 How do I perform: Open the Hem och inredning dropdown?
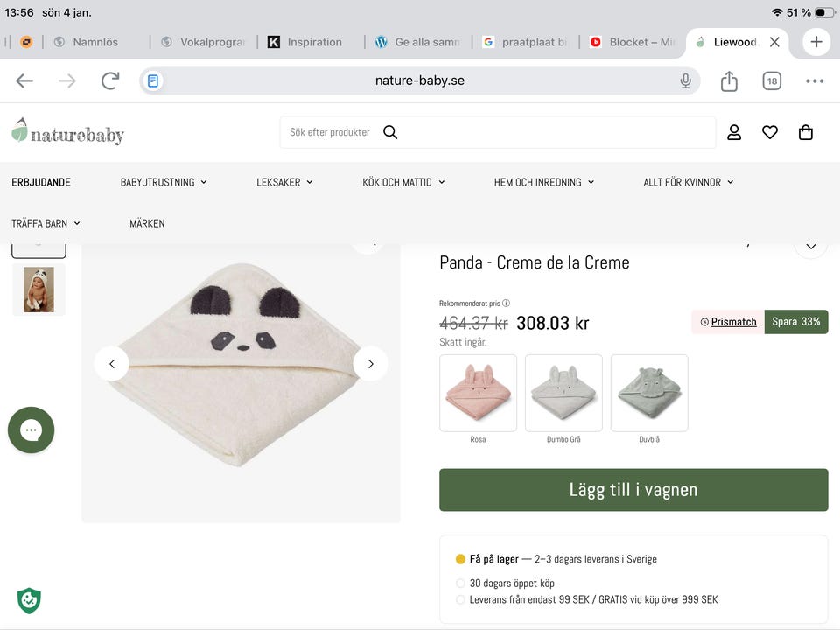click(543, 182)
